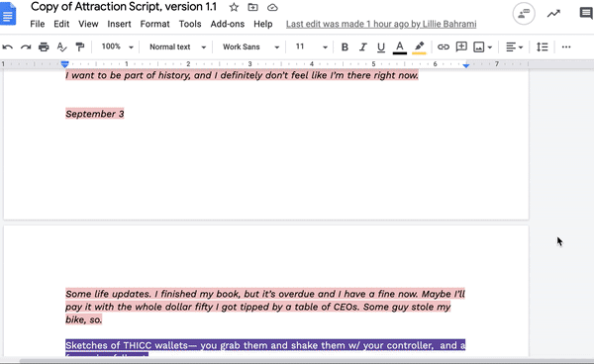Image resolution: width=594 pixels, height=364 pixels.
Task: Run spelling and grammar check icon
Action: [61, 46]
